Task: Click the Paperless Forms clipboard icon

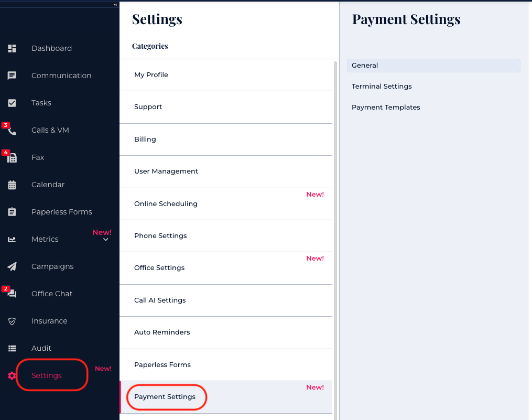Action: coord(12,212)
